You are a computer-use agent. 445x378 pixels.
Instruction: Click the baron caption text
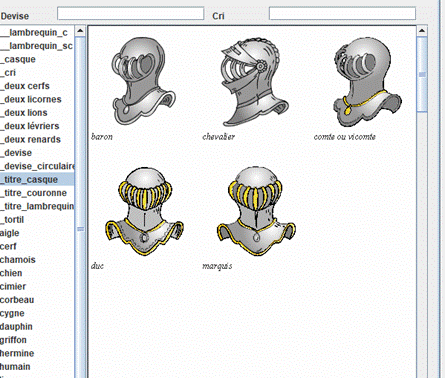tap(102, 137)
